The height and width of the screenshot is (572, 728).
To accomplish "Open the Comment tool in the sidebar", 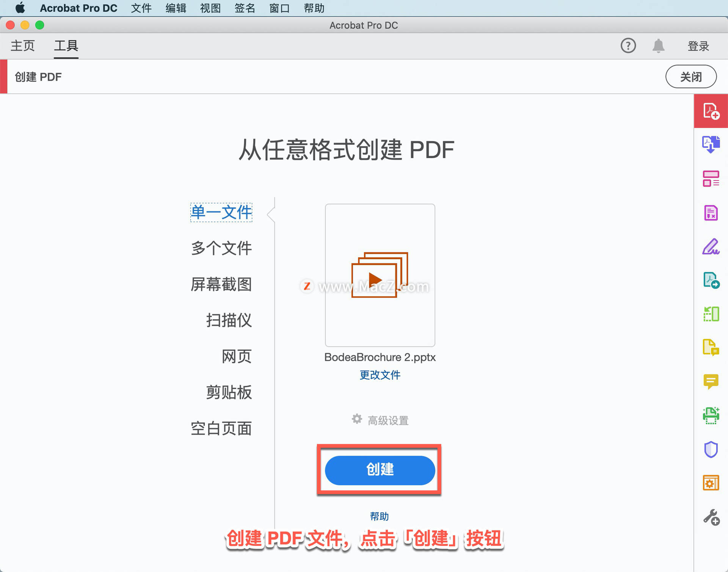I will (711, 381).
